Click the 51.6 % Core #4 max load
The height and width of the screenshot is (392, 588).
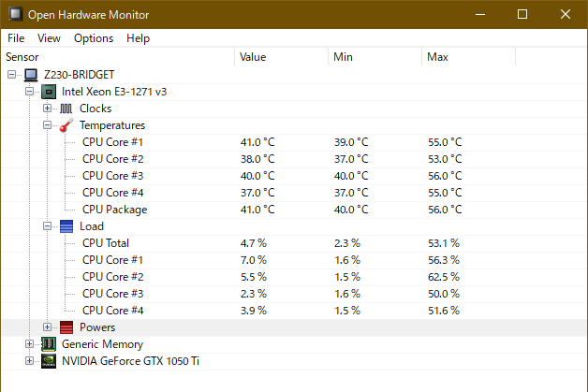tap(444, 311)
